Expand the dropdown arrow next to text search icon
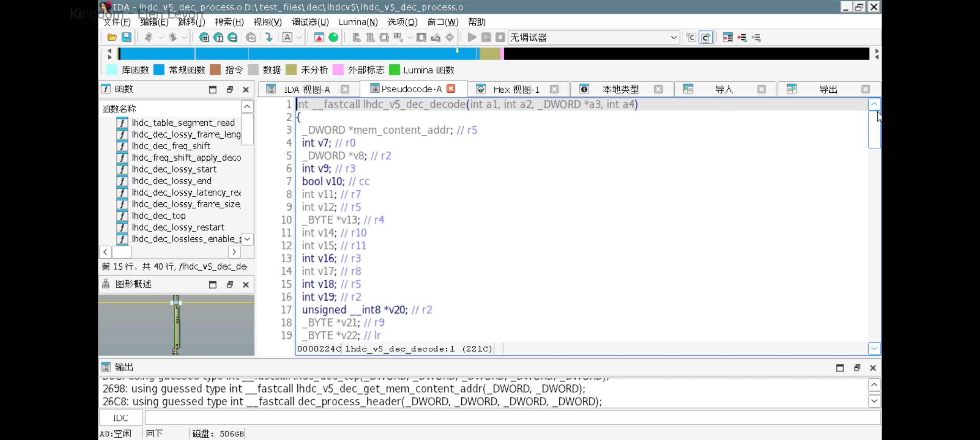980x440 pixels. 299,37
